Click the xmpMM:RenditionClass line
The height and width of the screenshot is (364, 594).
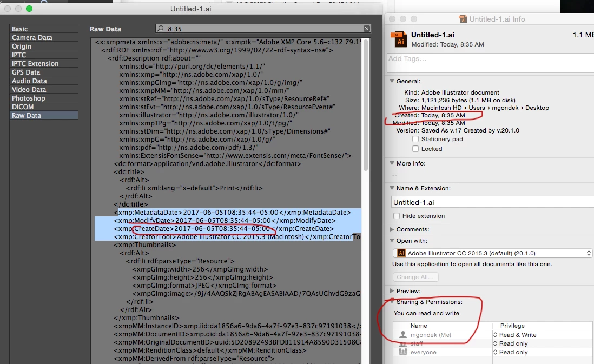(x=210, y=350)
